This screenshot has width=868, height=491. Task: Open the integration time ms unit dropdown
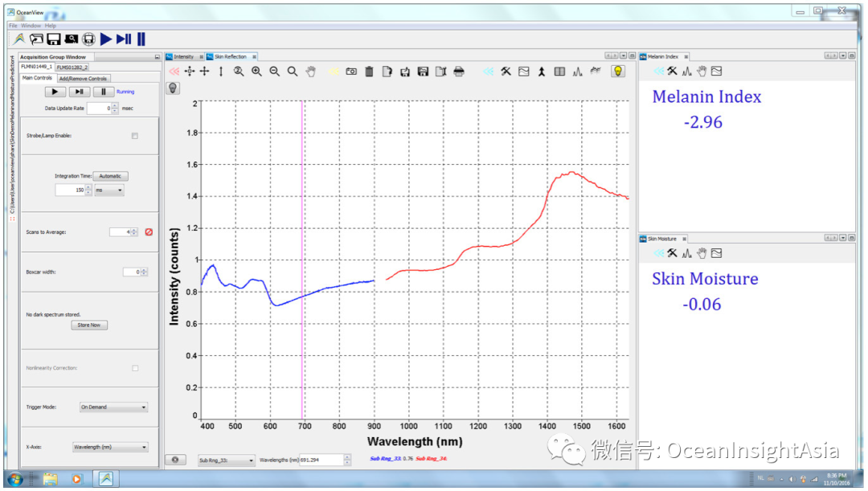pyautogui.click(x=109, y=190)
